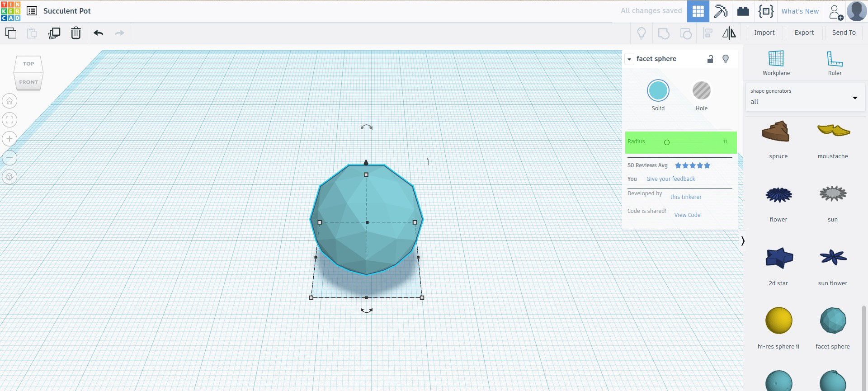The height and width of the screenshot is (391, 868).
Task: Collapse the shapes sidebar with chevron
Action: 742,241
